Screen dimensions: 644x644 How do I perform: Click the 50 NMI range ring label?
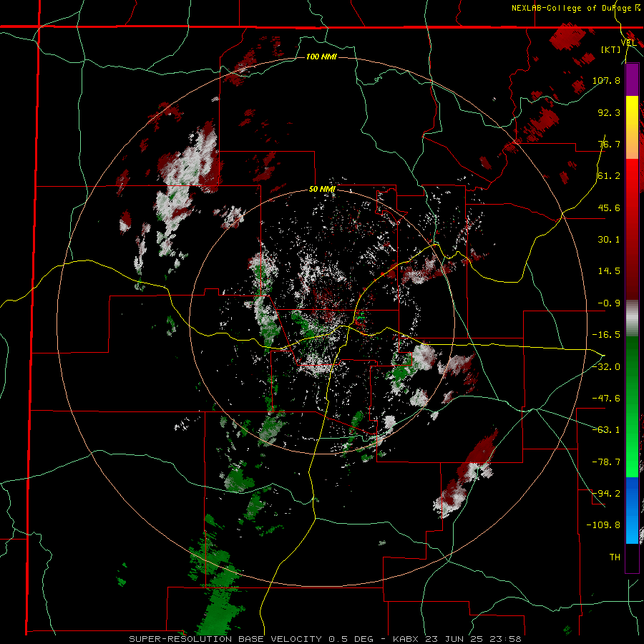[322, 190]
